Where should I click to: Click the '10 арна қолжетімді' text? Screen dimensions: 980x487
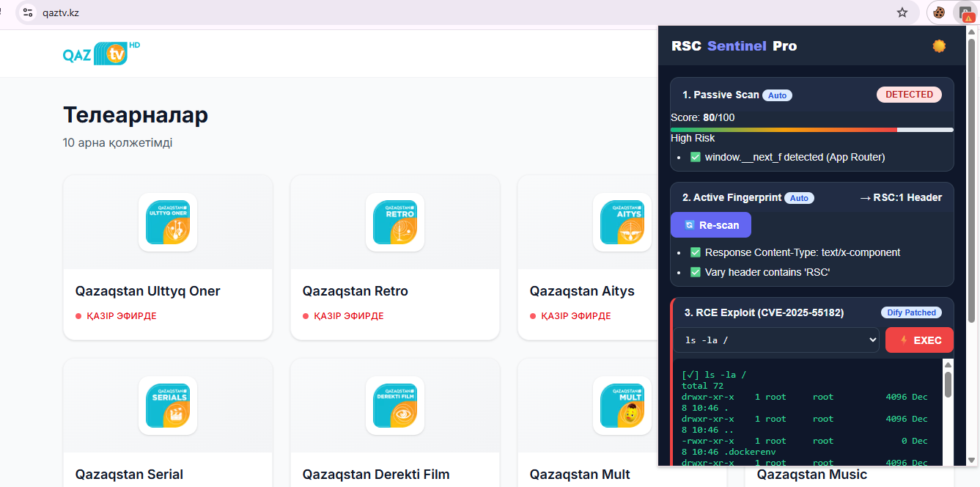(117, 143)
